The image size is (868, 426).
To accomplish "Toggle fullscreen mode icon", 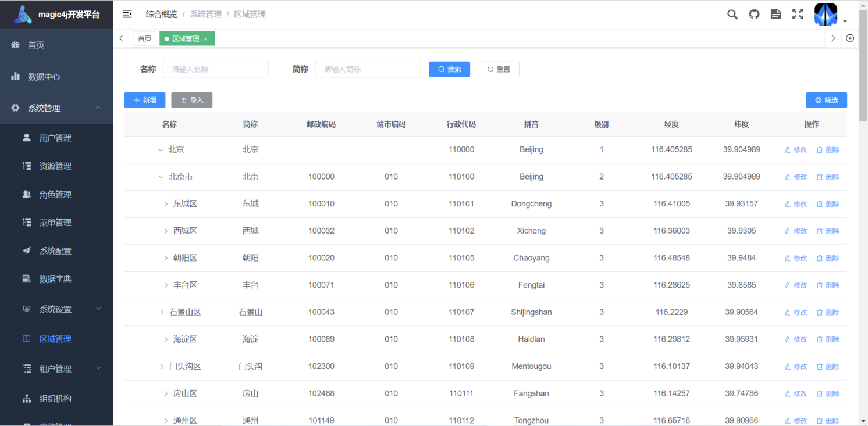I will (798, 15).
